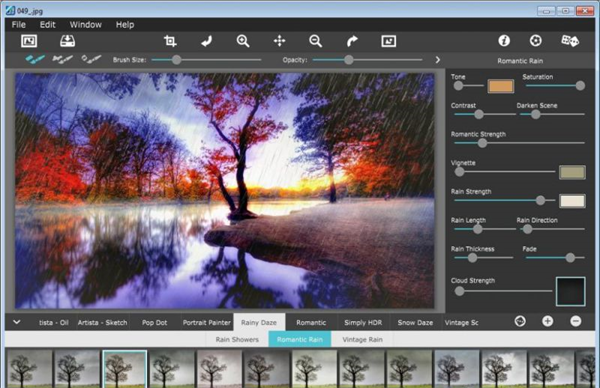This screenshot has height=388, width=600.
Task: Click the Romantic Strength slider knob
Action: click(483, 143)
